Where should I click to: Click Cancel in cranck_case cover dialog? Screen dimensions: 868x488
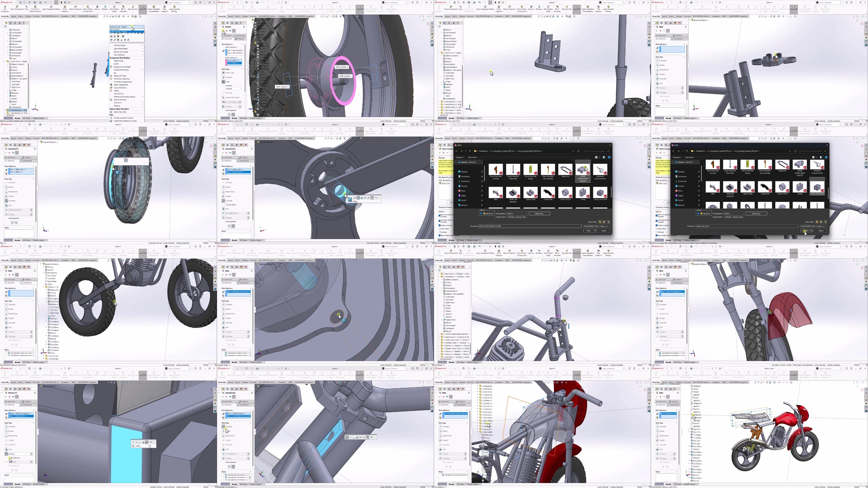821,231
